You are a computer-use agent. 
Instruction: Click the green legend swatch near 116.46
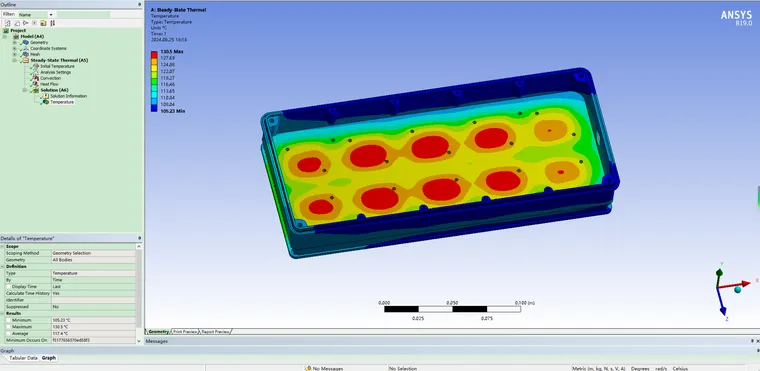coord(154,81)
